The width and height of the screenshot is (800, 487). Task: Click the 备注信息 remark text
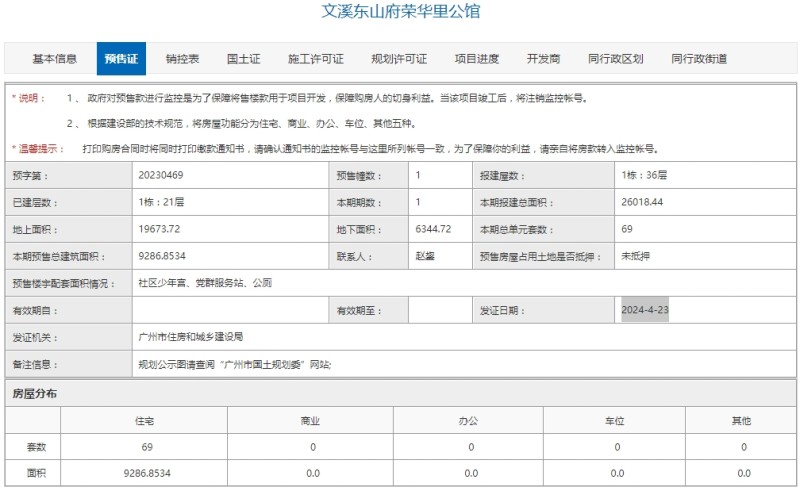(x=235, y=364)
